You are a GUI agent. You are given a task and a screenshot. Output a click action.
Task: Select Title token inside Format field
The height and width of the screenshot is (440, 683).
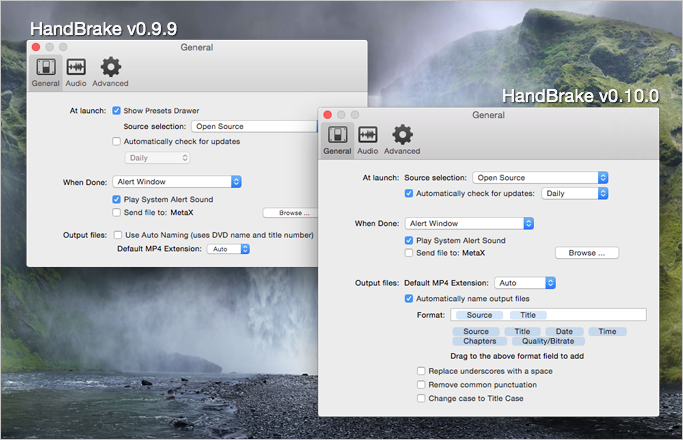528,315
